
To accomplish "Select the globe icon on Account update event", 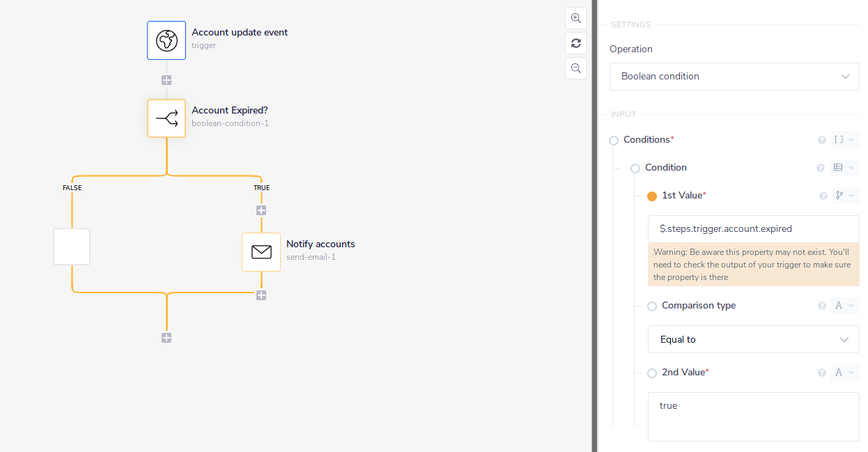I will pyautogui.click(x=166, y=40).
